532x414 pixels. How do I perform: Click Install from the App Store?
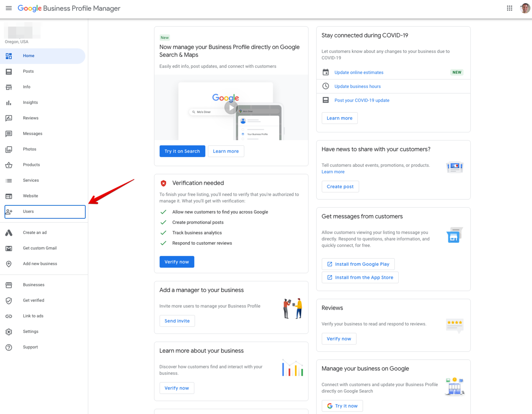pyautogui.click(x=360, y=277)
